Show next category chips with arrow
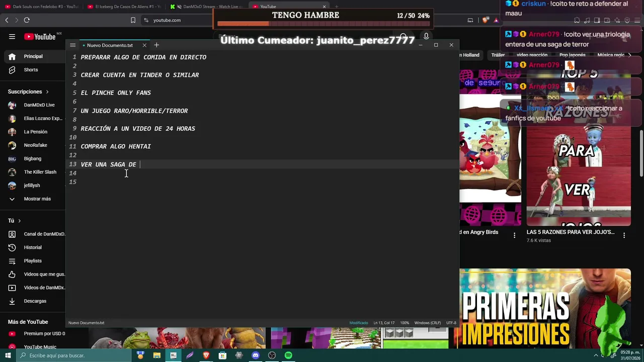The height and width of the screenshot is (362, 644). coord(629,55)
